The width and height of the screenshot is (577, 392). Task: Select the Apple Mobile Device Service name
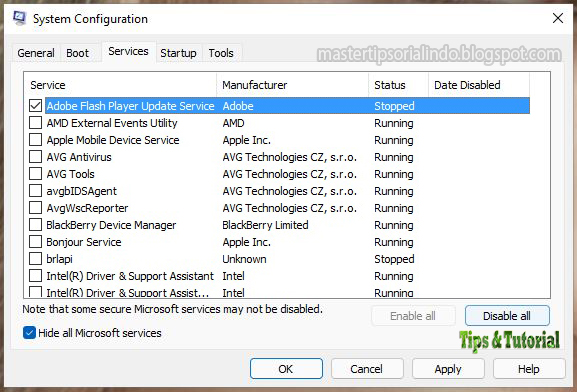pyautogui.click(x=113, y=140)
